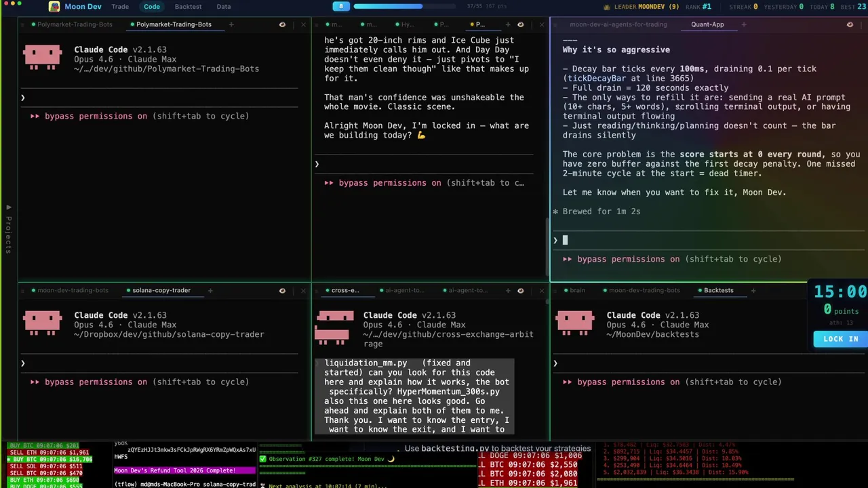The image size is (868, 488).
Task: Click 'Moon Dev's Refund Tool 2026 Complete!' text
Action: click(x=175, y=470)
